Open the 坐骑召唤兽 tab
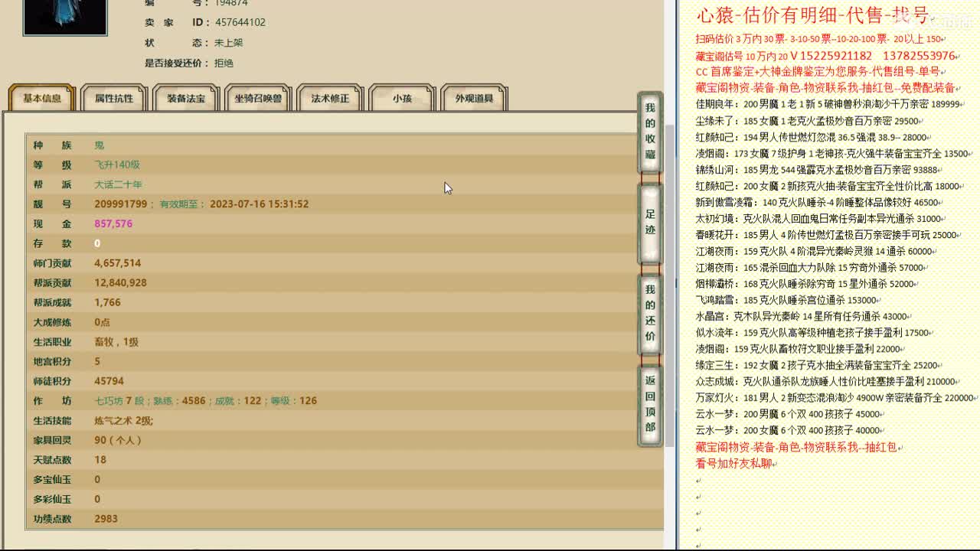The height and width of the screenshot is (551, 980). tap(258, 98)
